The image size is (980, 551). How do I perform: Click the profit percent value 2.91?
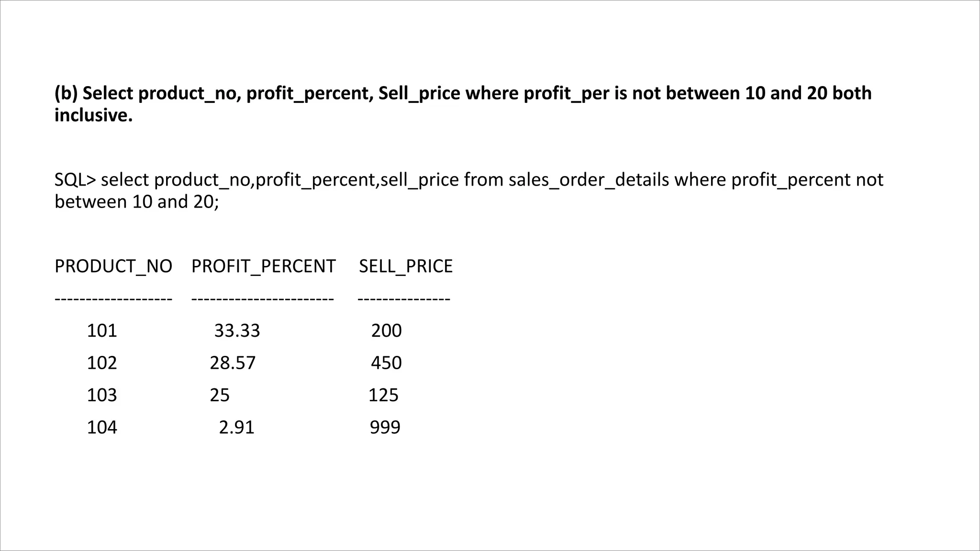[236, 427]
